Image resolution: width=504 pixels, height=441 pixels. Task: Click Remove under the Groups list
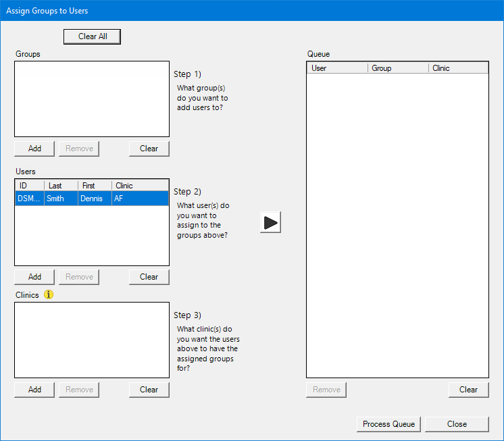tap(79, 149)
